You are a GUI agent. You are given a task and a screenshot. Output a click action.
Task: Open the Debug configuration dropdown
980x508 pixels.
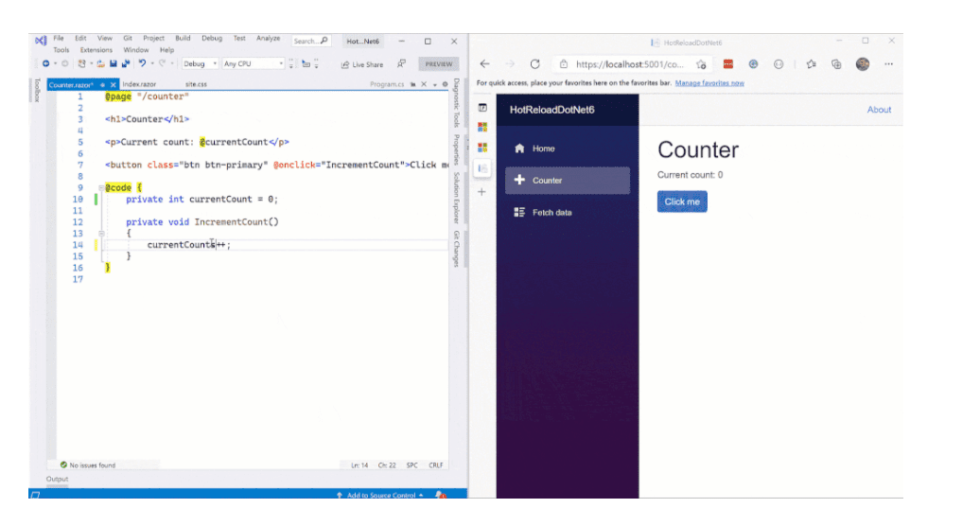click(200, 63)
